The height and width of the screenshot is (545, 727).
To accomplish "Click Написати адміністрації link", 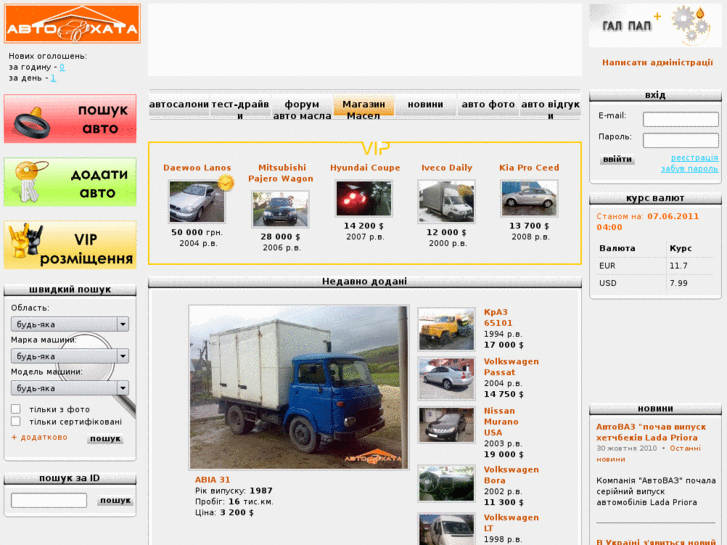I will 657,62.
